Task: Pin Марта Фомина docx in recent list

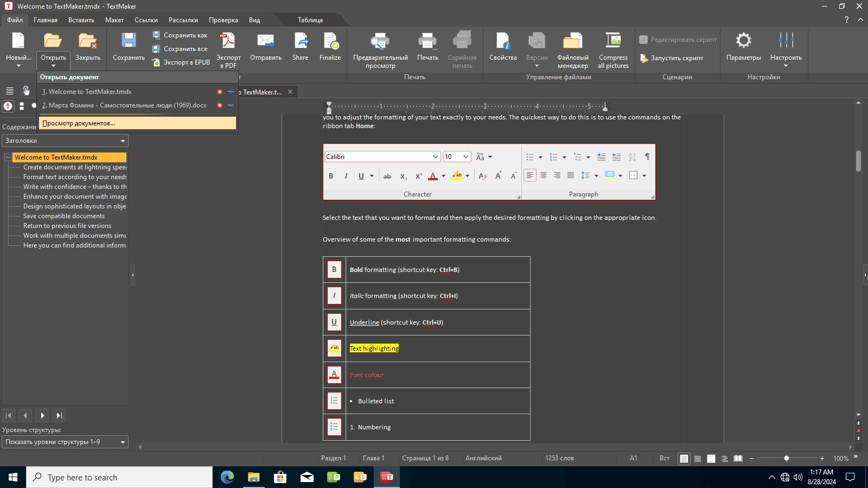Action: click(x=231, y=105)
